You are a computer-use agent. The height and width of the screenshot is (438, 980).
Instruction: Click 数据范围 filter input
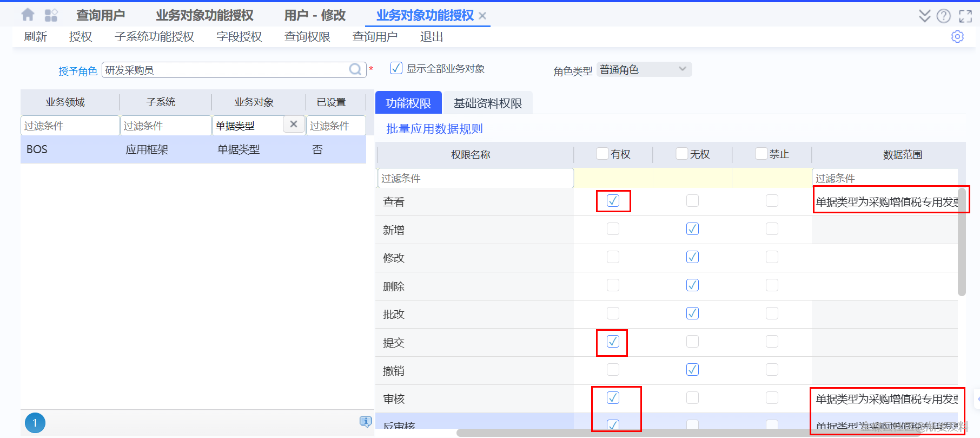coord(885,178)
